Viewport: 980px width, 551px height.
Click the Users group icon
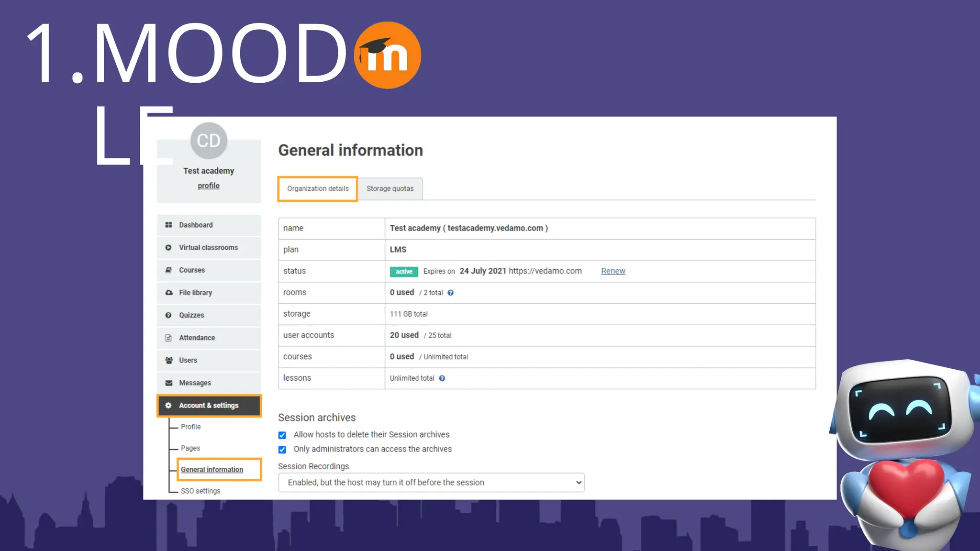pos(168,360)
